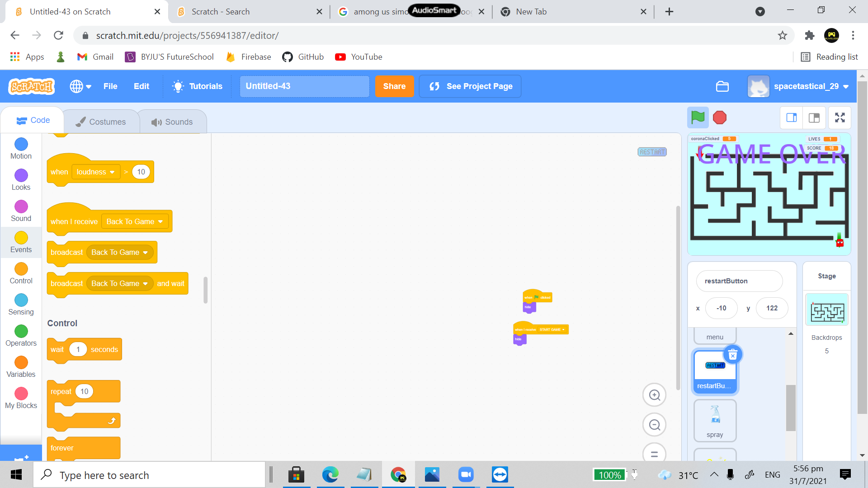Open the File menu
Viewport: 868px width, 488px height.
click(110, 86)
